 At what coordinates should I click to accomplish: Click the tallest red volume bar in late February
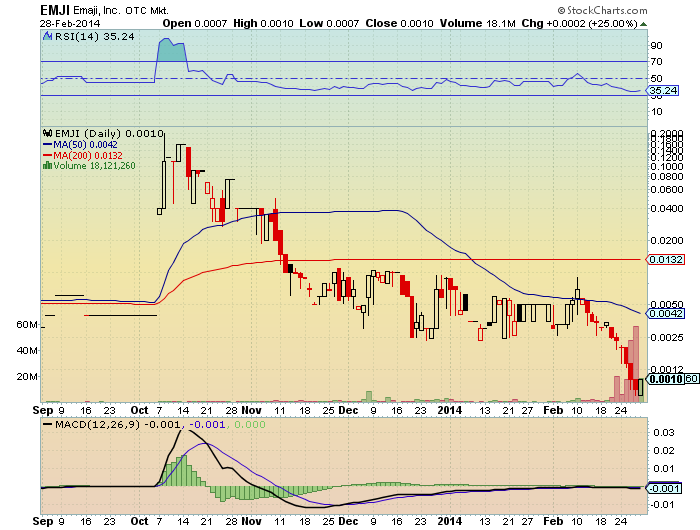(636, 364)
